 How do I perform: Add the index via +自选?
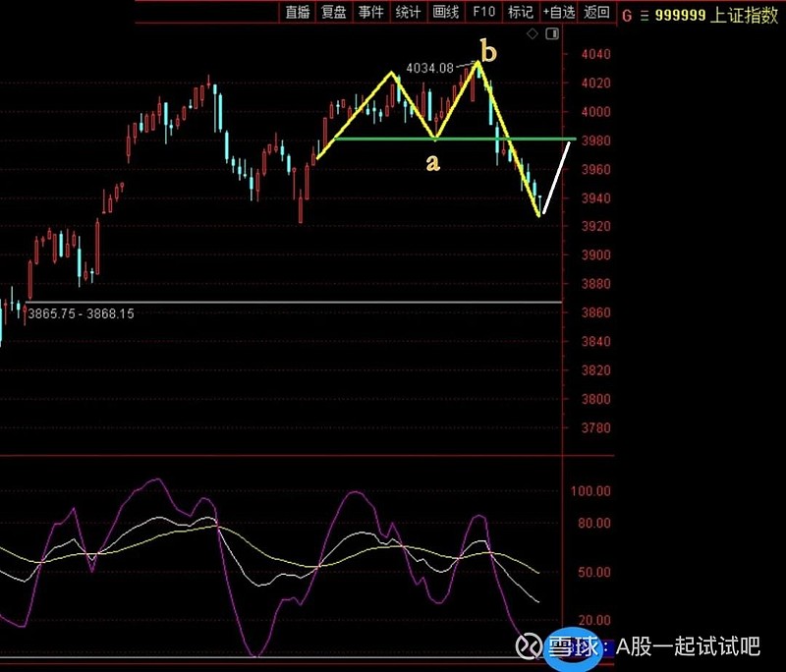pos(559,12)
